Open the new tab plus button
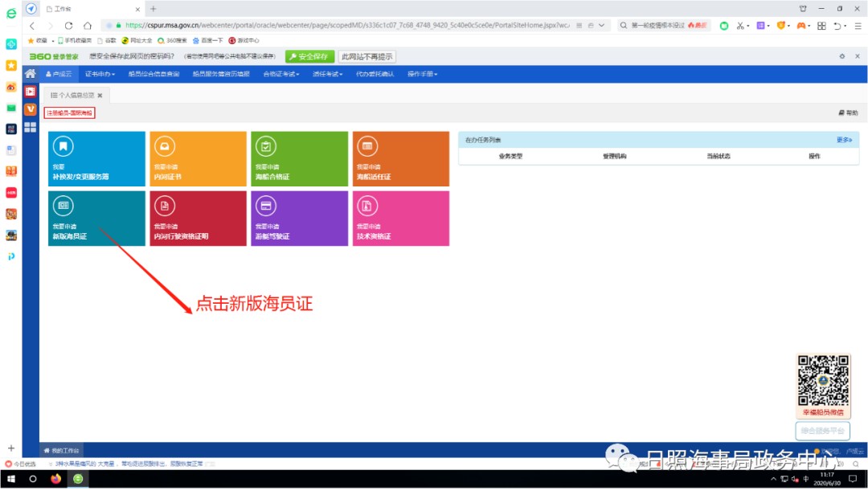This screenshot has width=868, height=499. tap(154, 9)
